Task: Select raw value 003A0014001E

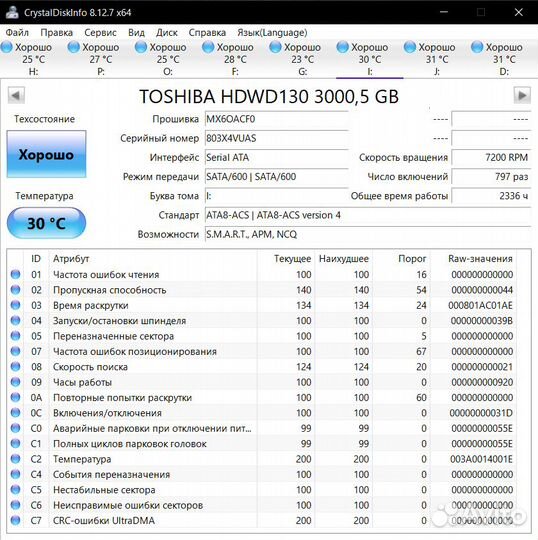Action: 481,459
